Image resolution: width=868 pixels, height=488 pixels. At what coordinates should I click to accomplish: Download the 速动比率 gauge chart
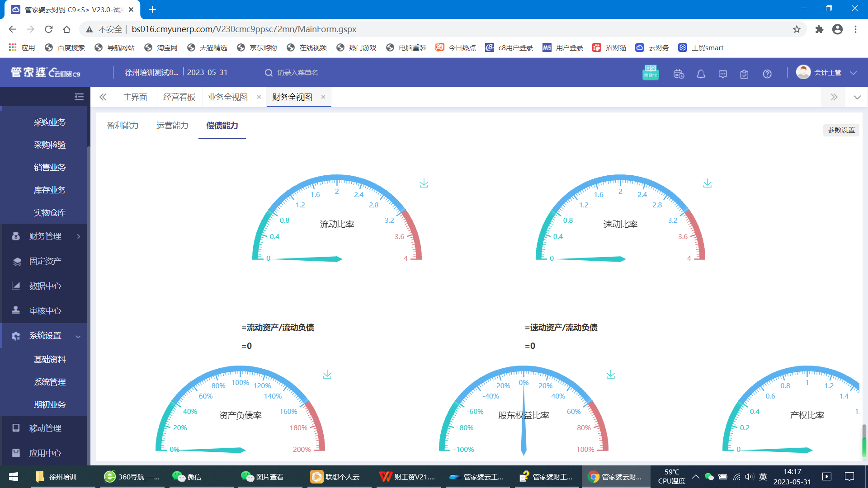pyautogui.click(x=707, y=183)
